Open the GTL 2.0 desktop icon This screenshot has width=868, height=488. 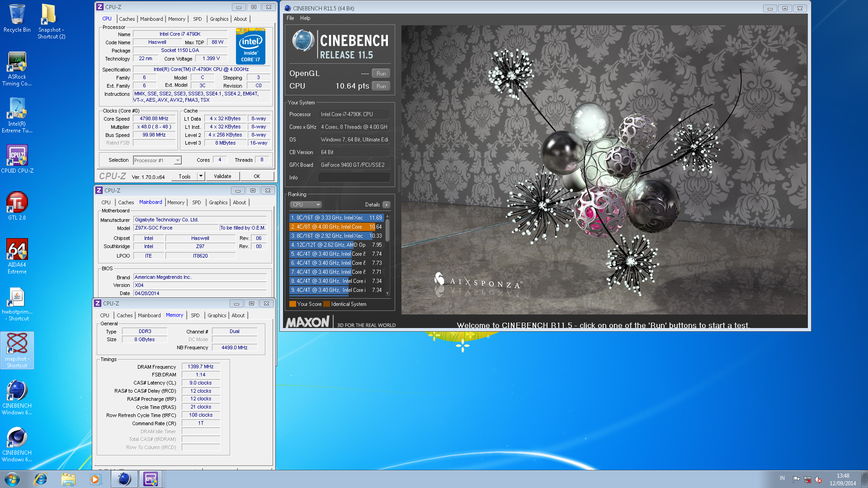pos(17,206)
